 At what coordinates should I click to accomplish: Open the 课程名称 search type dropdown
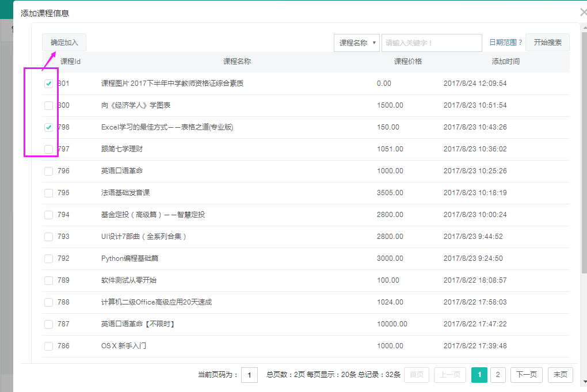point(356,43)
